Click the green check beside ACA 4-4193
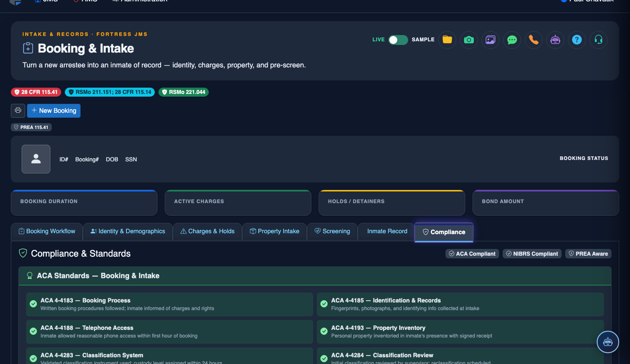The width and height of the screenshot is (630, 364). (324, 331)
